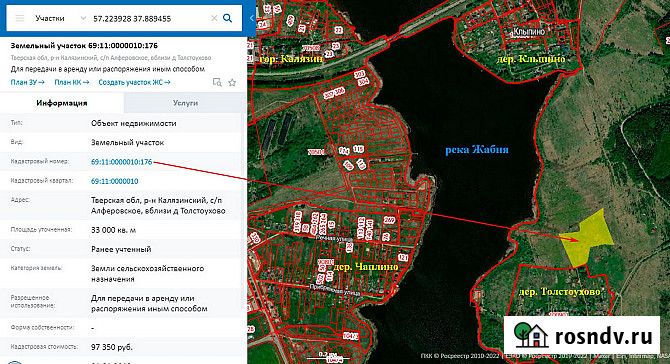The width and height of the screenshot is (670, 364).
Task: Open cadastral number 69:11:0000010:176 link
Action: point(121,162)
